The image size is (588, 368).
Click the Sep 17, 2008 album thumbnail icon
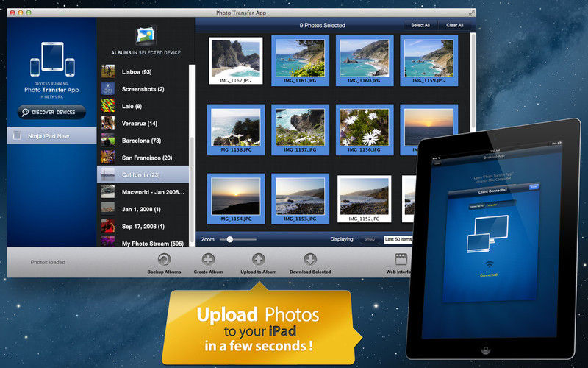tap(108, 226)
